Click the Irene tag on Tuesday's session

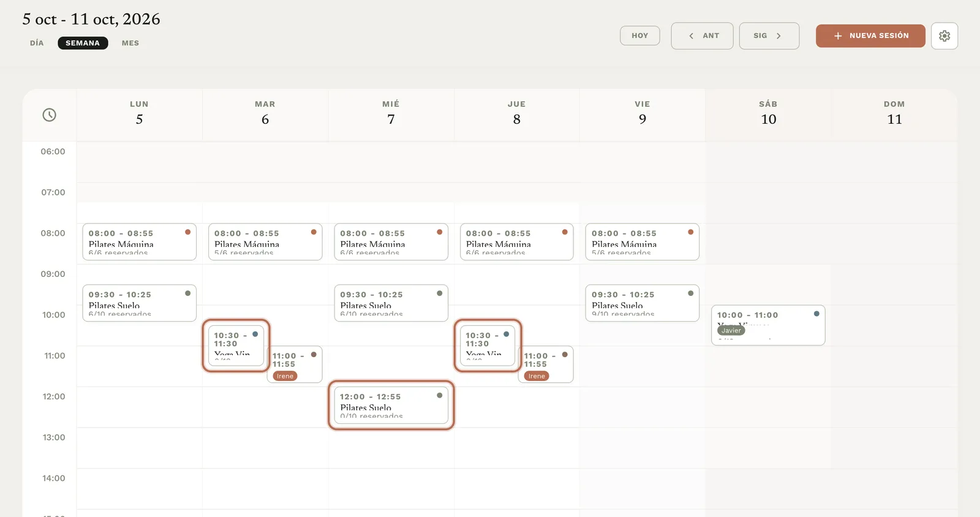[285, 376]
